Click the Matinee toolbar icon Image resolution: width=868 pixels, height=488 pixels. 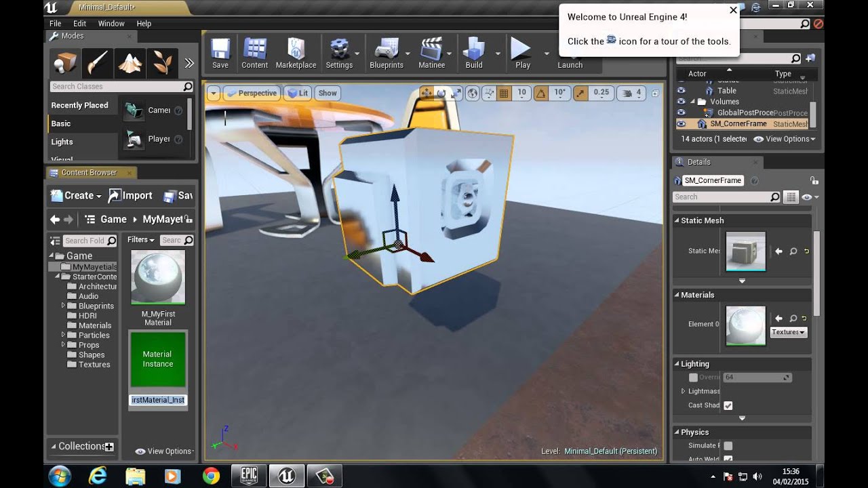[432, 54]
